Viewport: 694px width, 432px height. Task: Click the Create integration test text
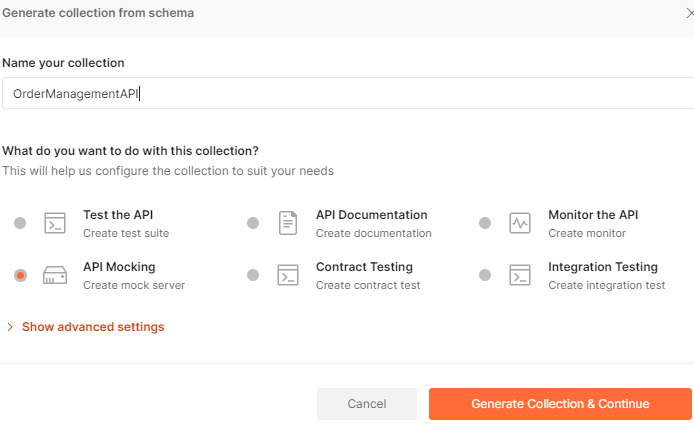606,285
